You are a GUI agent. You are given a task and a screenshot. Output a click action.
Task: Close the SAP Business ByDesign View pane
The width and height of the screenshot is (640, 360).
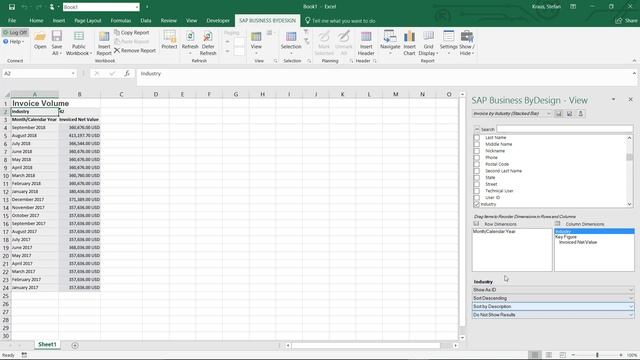pyautogui.click(x=630, y=99)
